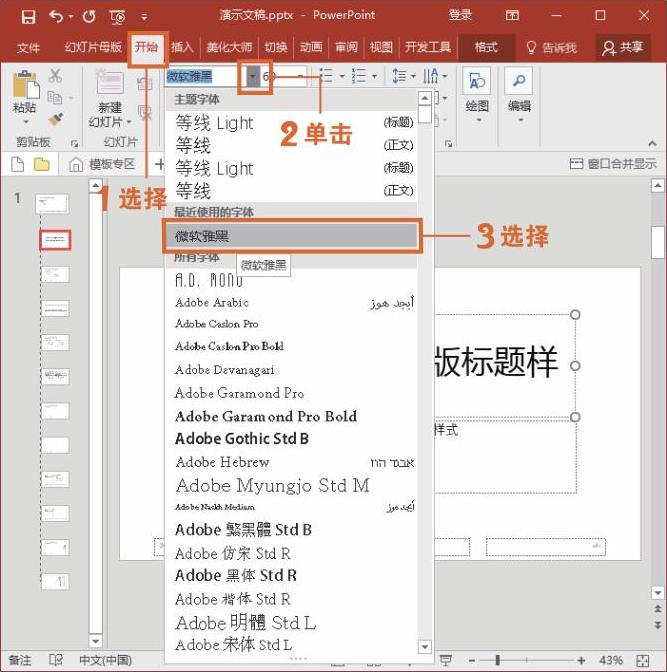Click 新建幻灯片 button
This screenshot has width=667, height=672.
coord(110,98)
